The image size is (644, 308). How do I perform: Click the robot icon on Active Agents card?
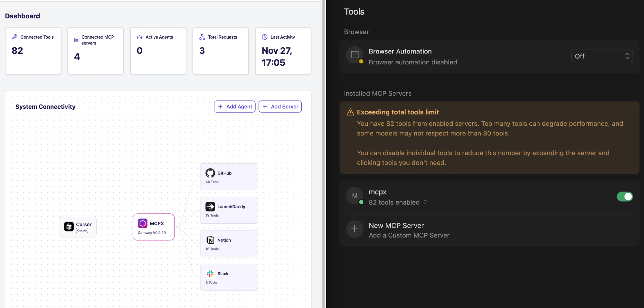[x=140, y=37]
